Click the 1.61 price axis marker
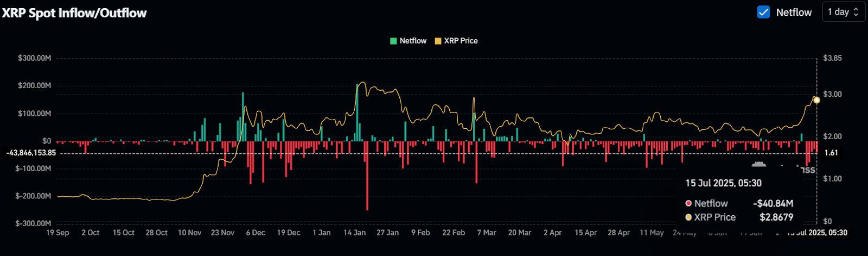The height and width of the screenshot is (256, 868). pos(832,153)
